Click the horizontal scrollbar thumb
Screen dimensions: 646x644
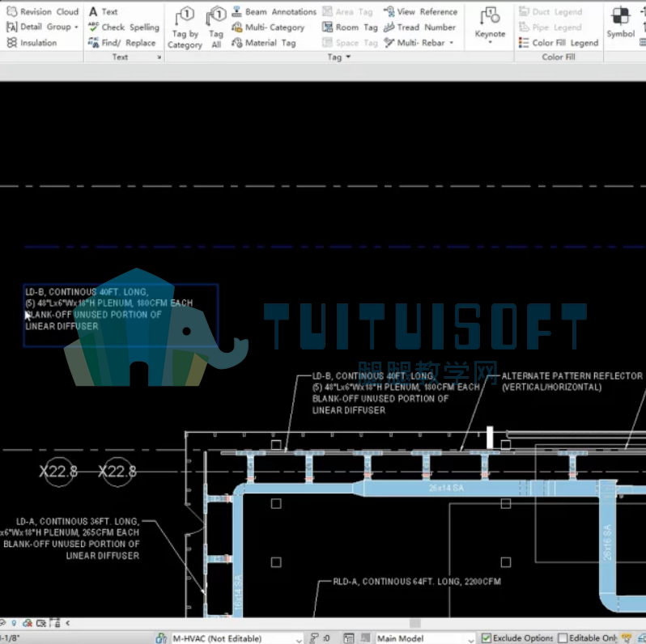(414, 623)
